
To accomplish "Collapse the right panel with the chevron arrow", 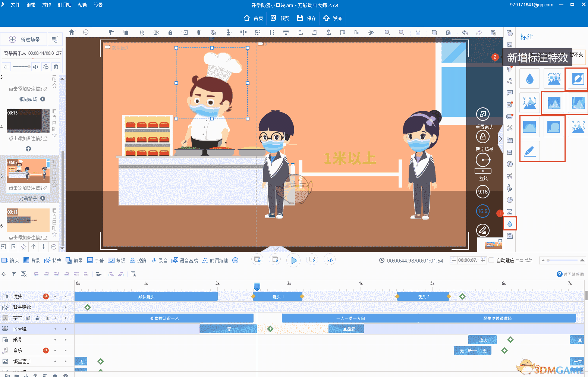I will coord(500,139).
